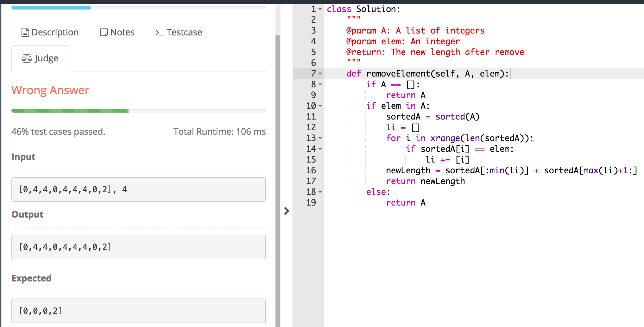Click the left panel vertical scrollbar

click(x=278, y=180)
